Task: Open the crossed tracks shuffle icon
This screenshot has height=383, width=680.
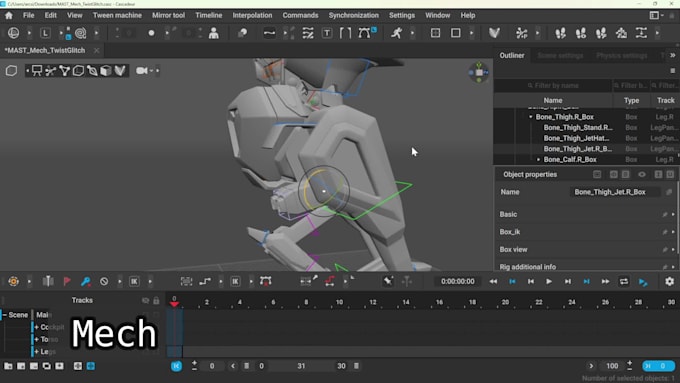Action: tap(308, 33)
